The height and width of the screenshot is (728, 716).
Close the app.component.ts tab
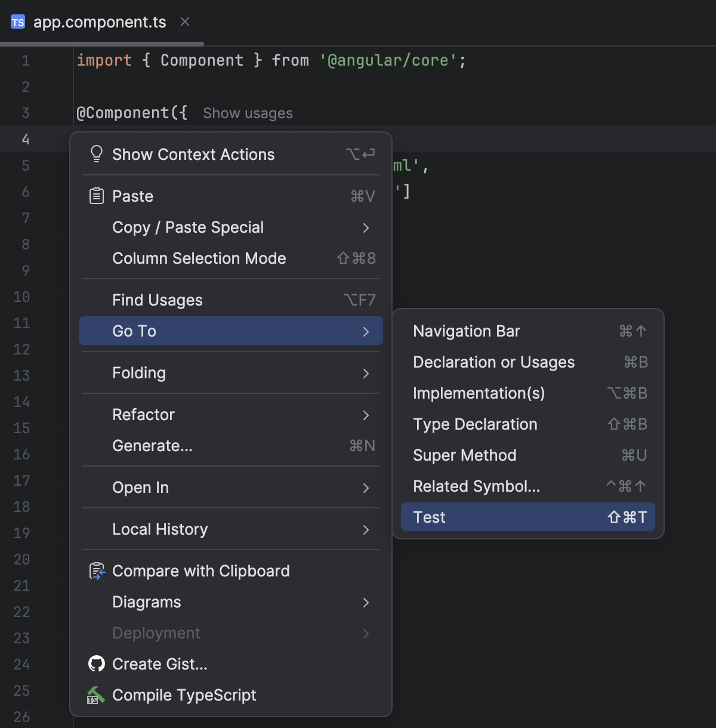click(185, 21)
